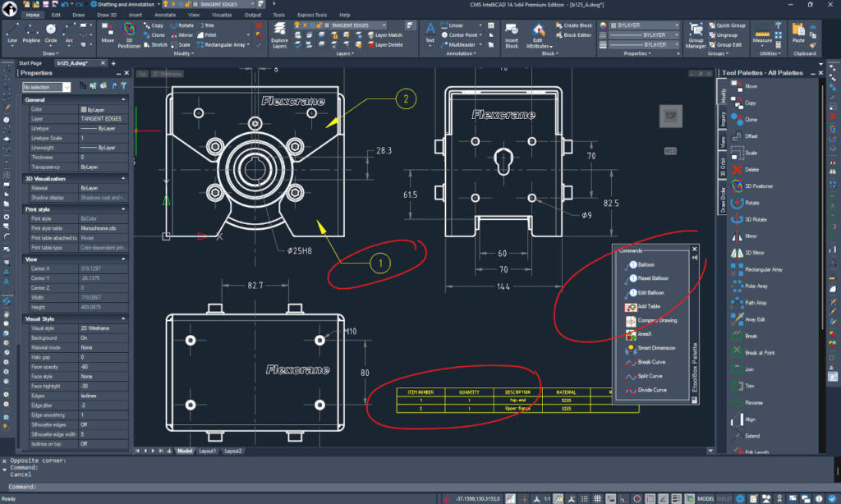Image resolution: width=841 pixels, height=504 pixels.
Task: Click the Layer Match button
Action: (385, 34)
